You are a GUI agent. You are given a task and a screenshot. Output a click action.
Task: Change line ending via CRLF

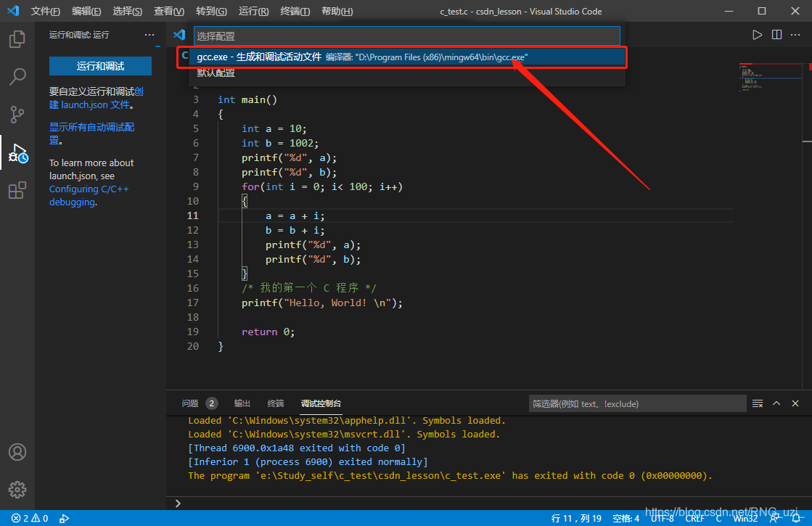click(x=694, y=518)
